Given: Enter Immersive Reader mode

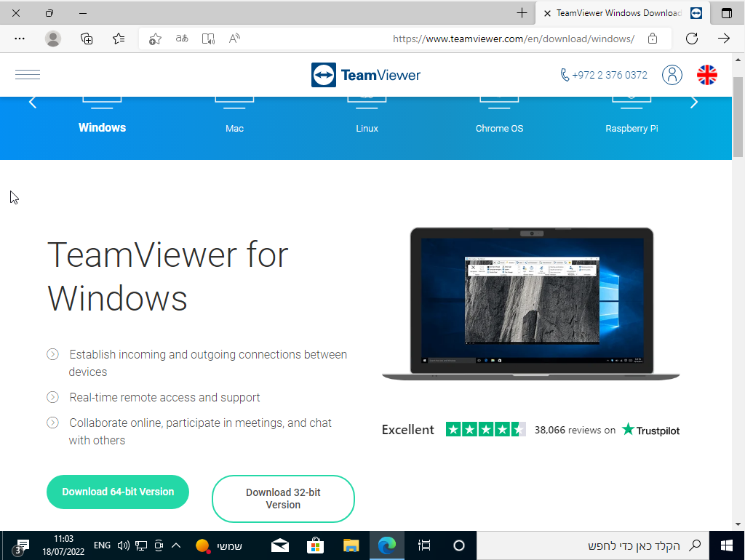Looking at the screenshot, I should (x=208, y=39).
